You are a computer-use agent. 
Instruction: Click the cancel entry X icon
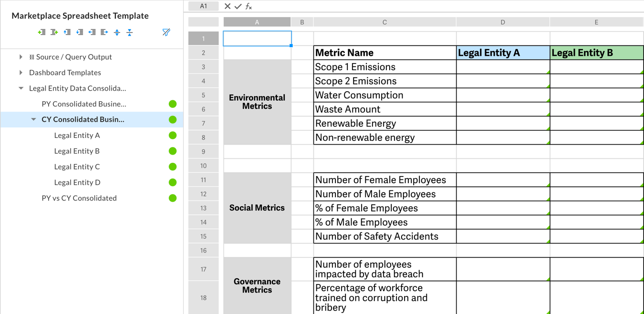coord(226,6)
